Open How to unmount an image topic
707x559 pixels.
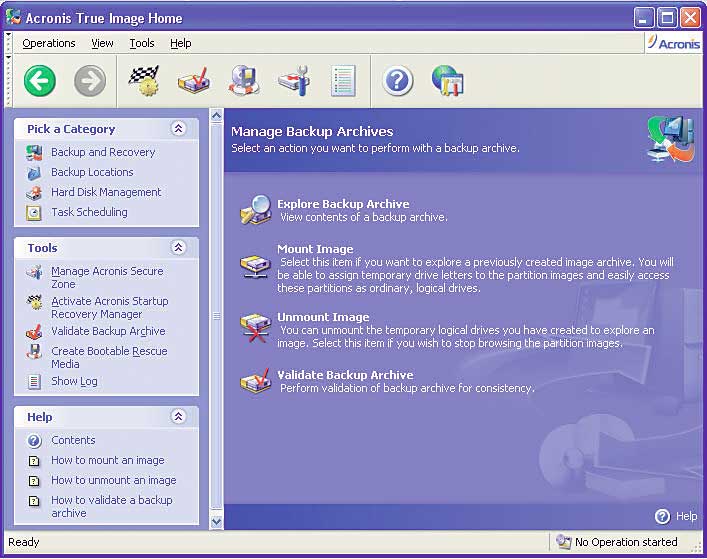pyautogui.click(x=114, y=481)
